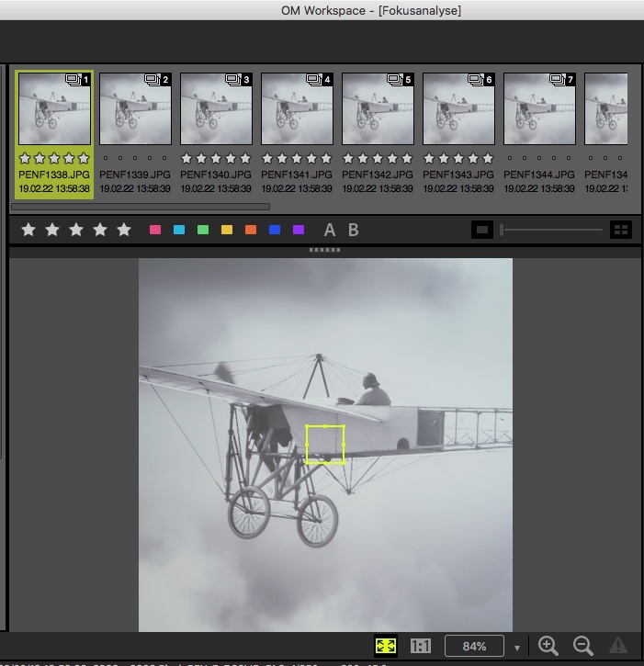This screenshot has width=644, height=666.
Task: Select thumbnail PENF1343.JPG
Action: point(458,108)
